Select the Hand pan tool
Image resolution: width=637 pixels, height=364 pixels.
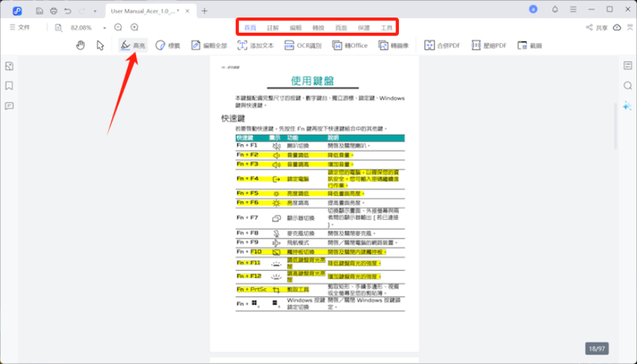(80, 45)
